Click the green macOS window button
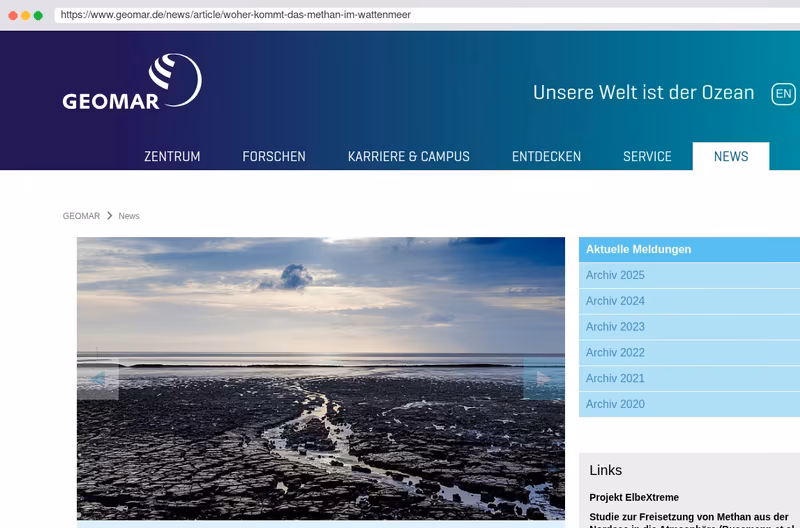Image resolution: width=800 pixels, height=528 pixels. coord(38,15)
